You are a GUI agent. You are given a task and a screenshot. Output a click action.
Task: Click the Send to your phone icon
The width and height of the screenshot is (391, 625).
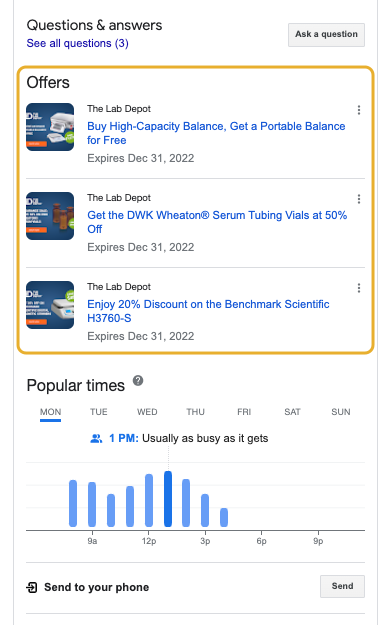point(32,587)
